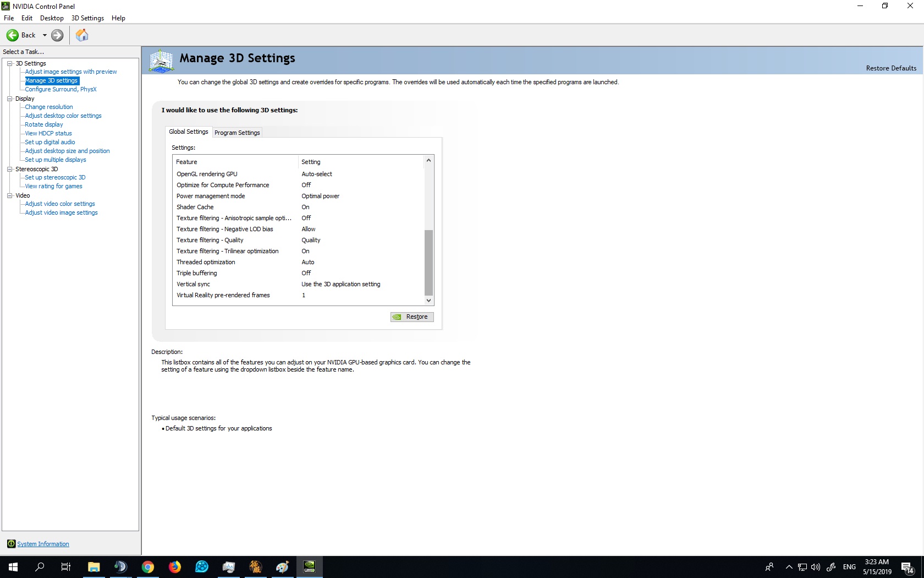This screenshot has width=924, height=578.
Task: Click Restore Defaults in the header
Action: click(x=891, y=68)
